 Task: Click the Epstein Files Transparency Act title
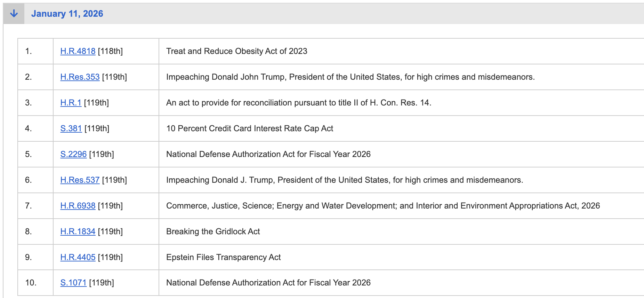[x=223, y=257]
